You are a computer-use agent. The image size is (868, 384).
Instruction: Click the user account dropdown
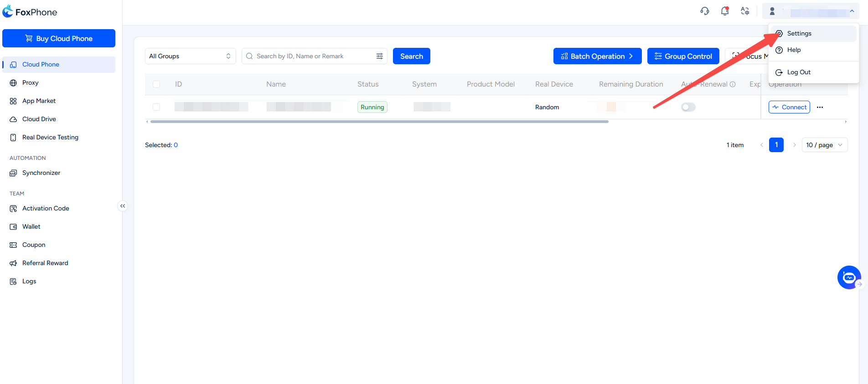(811, 11)
